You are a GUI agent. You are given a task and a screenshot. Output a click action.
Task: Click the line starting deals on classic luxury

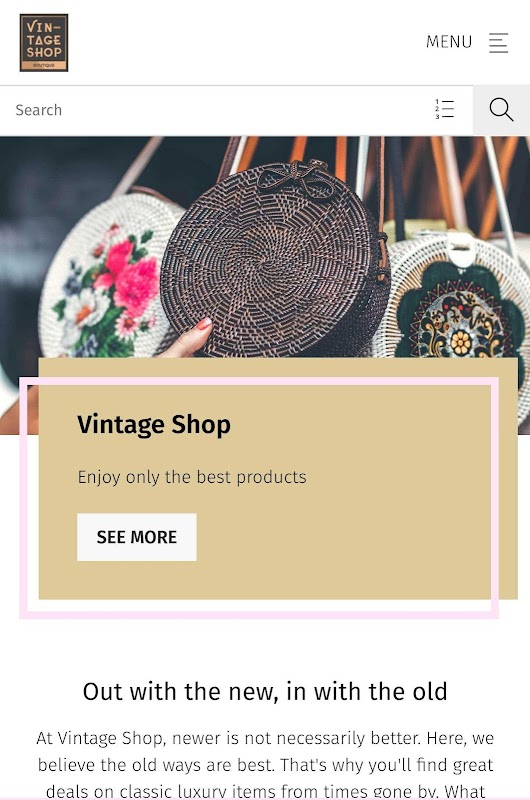[x=265, y=791]
